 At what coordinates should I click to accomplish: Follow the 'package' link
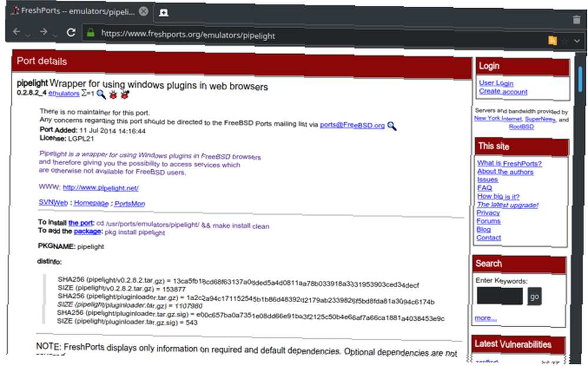tap(88, 231)
